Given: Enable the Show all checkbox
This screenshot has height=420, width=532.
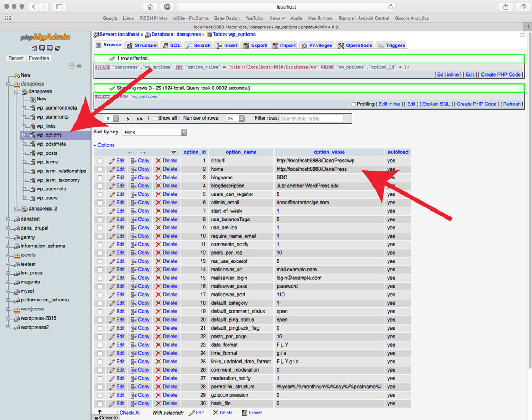Looking at the screenshot, I should pyautogui.click(x=155, y=119).
